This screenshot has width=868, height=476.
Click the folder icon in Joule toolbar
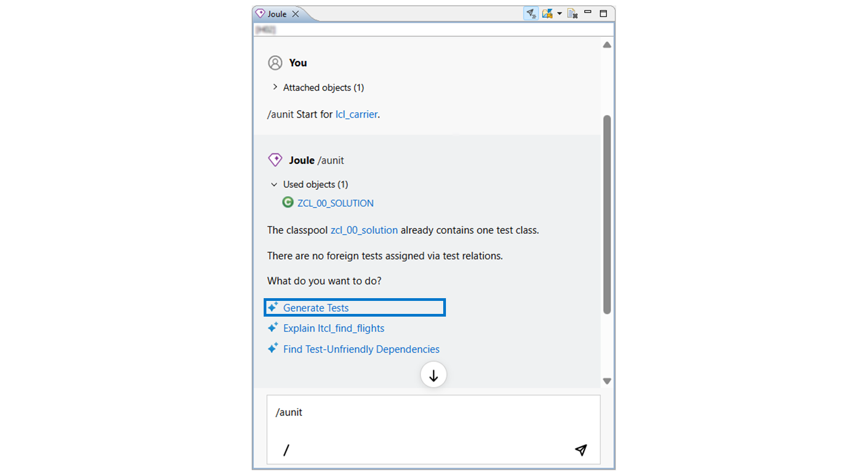coord(547,14)
